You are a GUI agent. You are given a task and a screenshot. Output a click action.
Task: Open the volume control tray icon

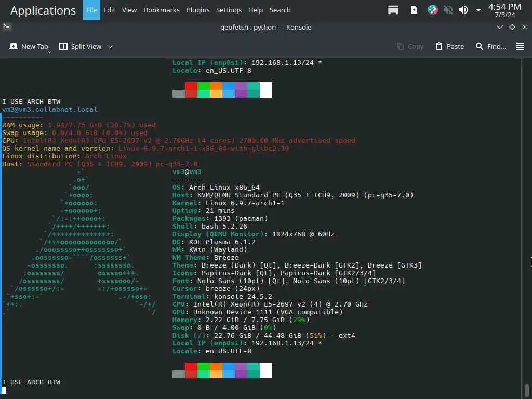click(463, 10)
